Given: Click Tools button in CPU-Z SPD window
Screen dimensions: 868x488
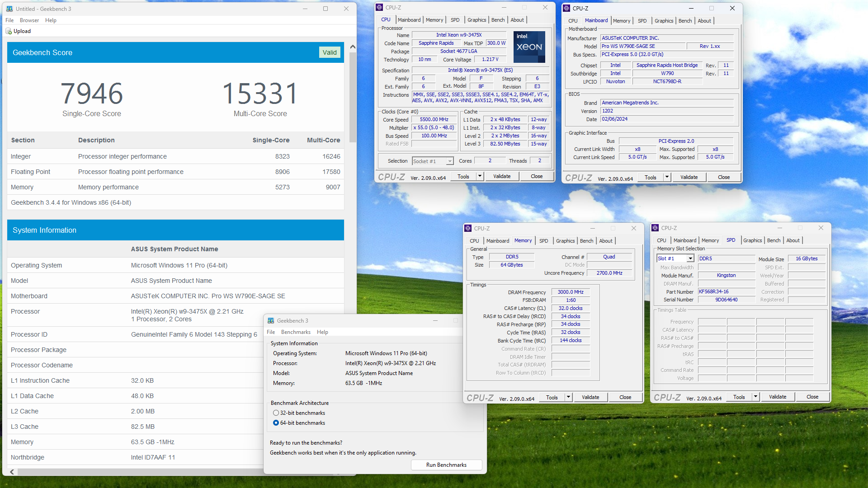Looking at the screenshot, I should [739, 397].
